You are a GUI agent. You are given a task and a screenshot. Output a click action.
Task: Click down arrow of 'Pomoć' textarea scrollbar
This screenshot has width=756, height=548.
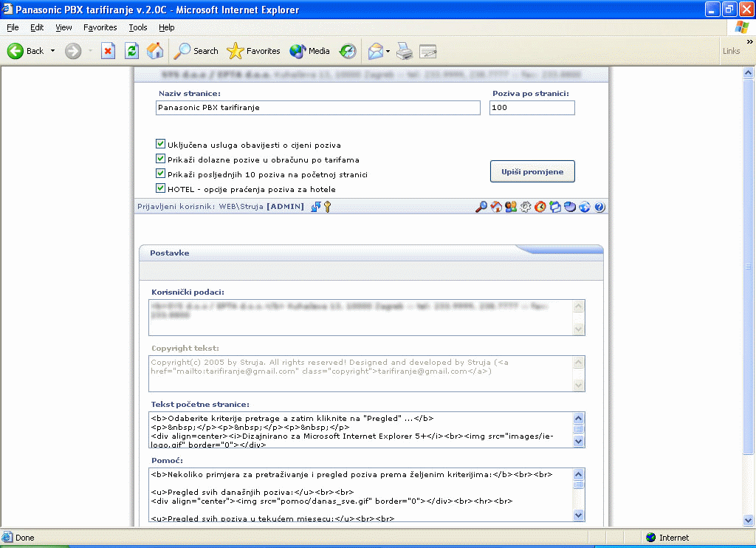pos(579,516)
